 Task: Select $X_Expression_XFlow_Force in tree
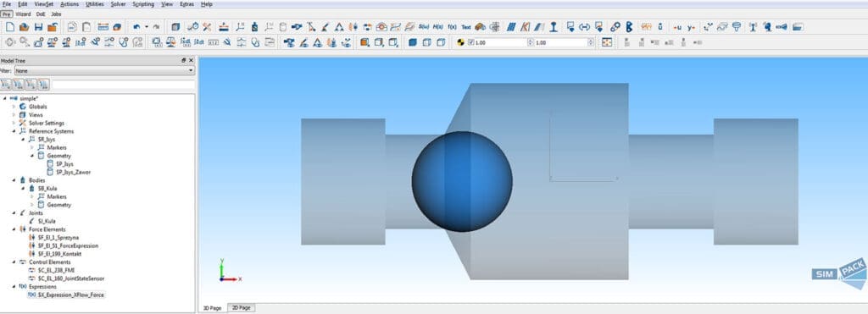click(71, 295)
